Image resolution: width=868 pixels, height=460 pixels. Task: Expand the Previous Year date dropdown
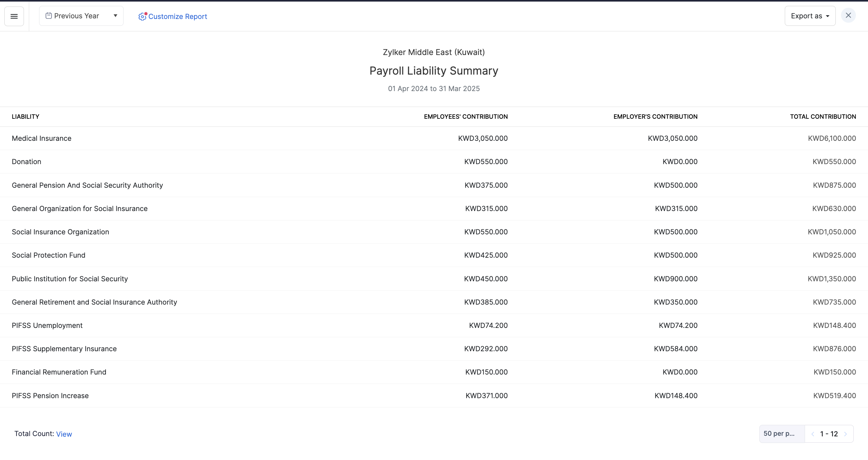tap(115, 16)
